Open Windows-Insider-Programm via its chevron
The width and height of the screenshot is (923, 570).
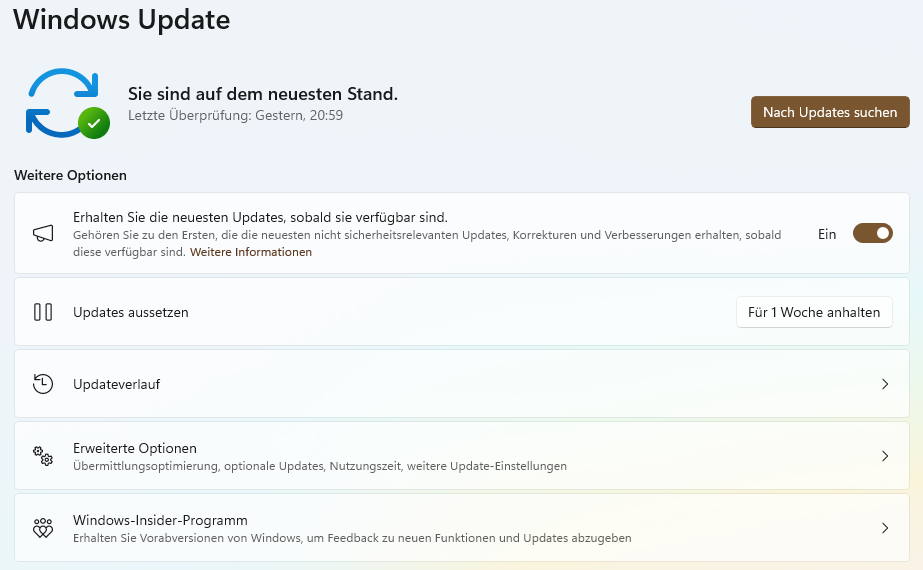coord(885,528)
